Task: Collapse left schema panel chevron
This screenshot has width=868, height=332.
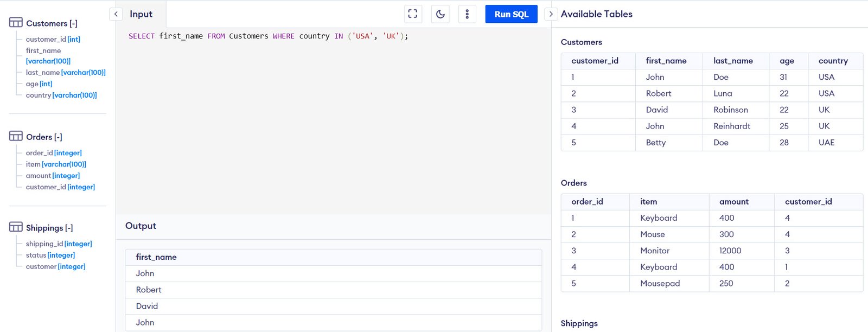Action: coord(116,14)
